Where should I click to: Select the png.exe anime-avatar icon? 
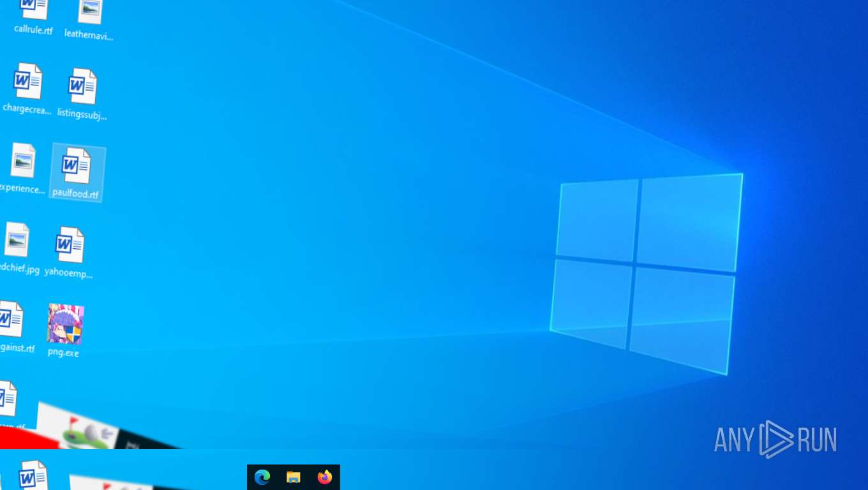65,323
